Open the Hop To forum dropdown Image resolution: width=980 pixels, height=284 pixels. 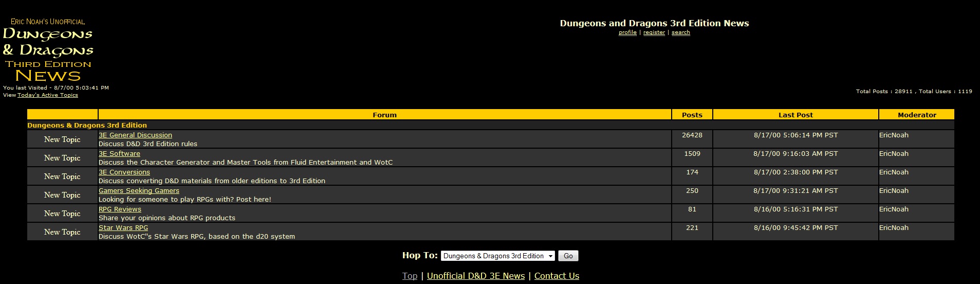coord(497,256)
